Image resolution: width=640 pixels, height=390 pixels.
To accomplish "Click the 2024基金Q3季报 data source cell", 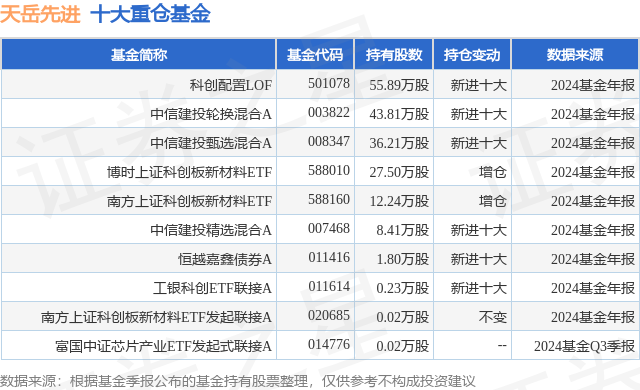I will [x=584, y=346].
